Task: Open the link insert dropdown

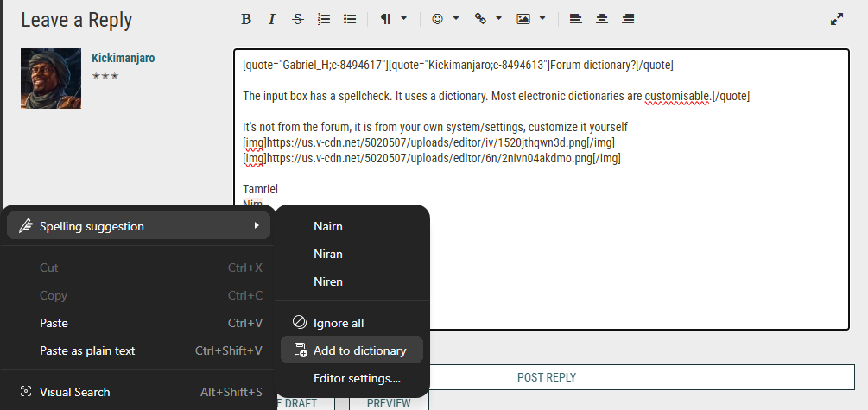Action: [x=488, y=19]
